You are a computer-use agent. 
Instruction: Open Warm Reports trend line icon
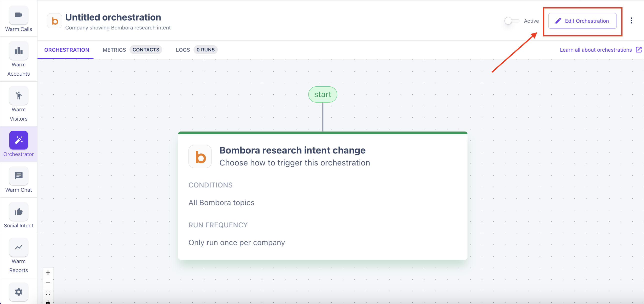[19, 247]
